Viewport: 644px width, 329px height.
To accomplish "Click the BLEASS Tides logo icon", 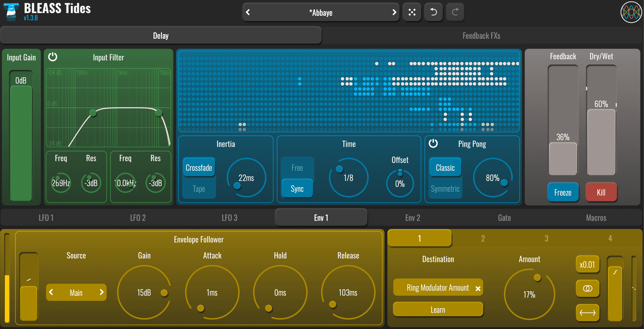I will (x=11, y=11).
